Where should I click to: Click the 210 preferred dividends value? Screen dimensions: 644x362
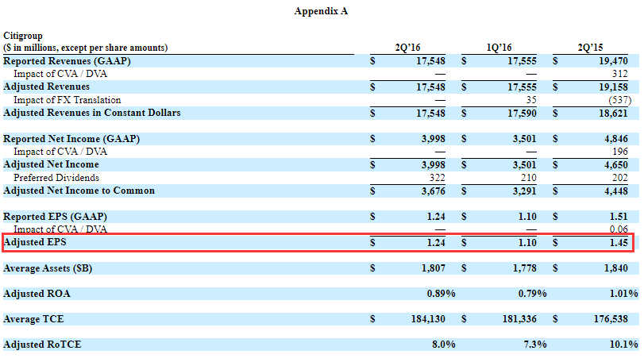(529, 178)
